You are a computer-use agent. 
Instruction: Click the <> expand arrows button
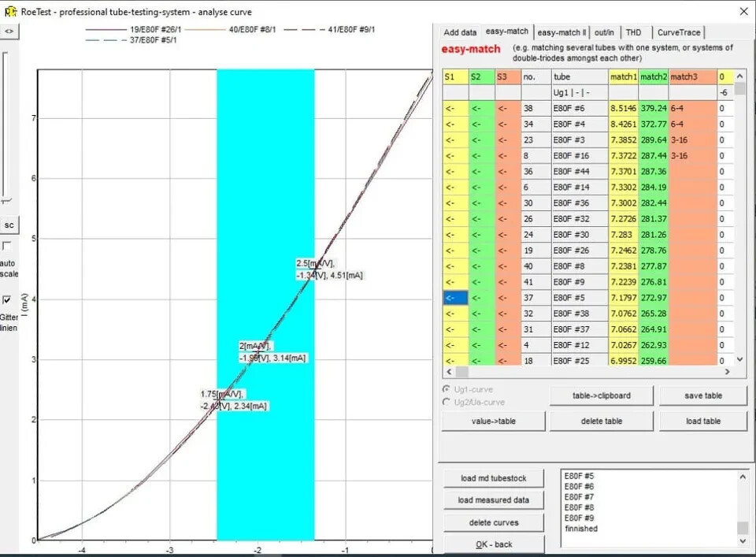9,32
